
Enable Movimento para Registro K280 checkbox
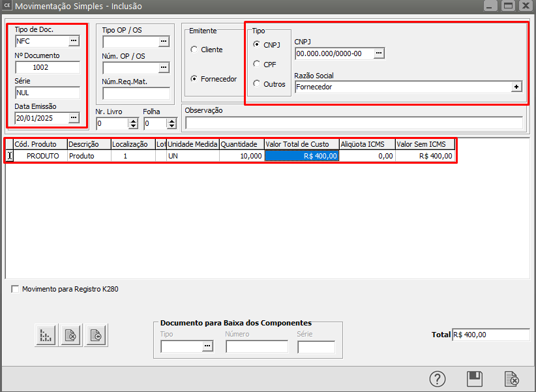(x=16, y=289)
